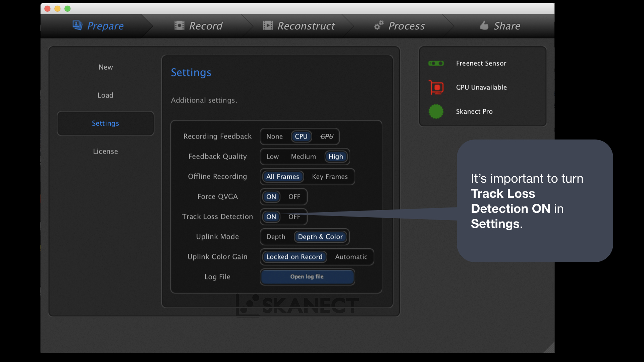Click the Record film icon
This screenshot has height=362, width=644.
179,25
